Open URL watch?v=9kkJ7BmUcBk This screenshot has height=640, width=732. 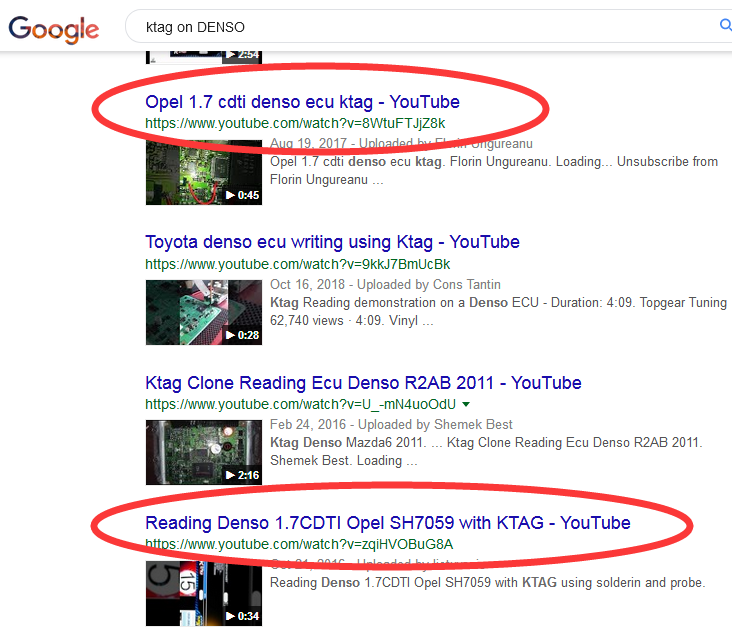pyautogui.click(x=297, y=264)
